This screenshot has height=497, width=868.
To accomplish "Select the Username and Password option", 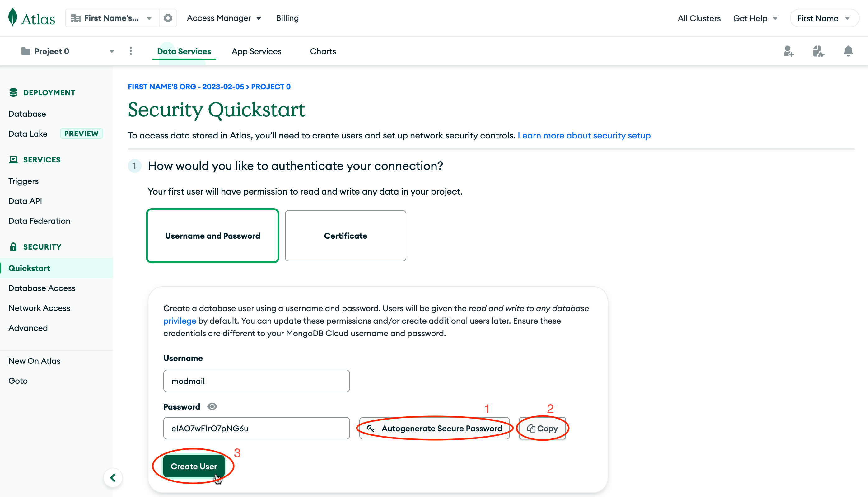I will pos(212,236).
